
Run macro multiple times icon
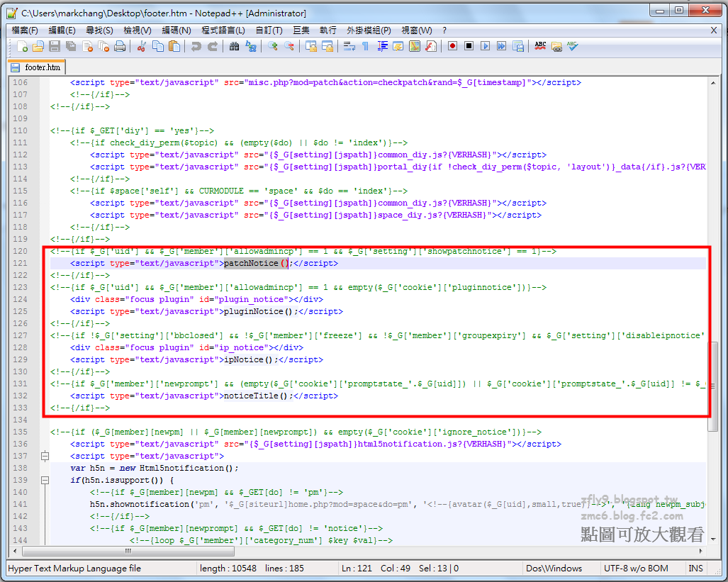[x=501, y=46]
